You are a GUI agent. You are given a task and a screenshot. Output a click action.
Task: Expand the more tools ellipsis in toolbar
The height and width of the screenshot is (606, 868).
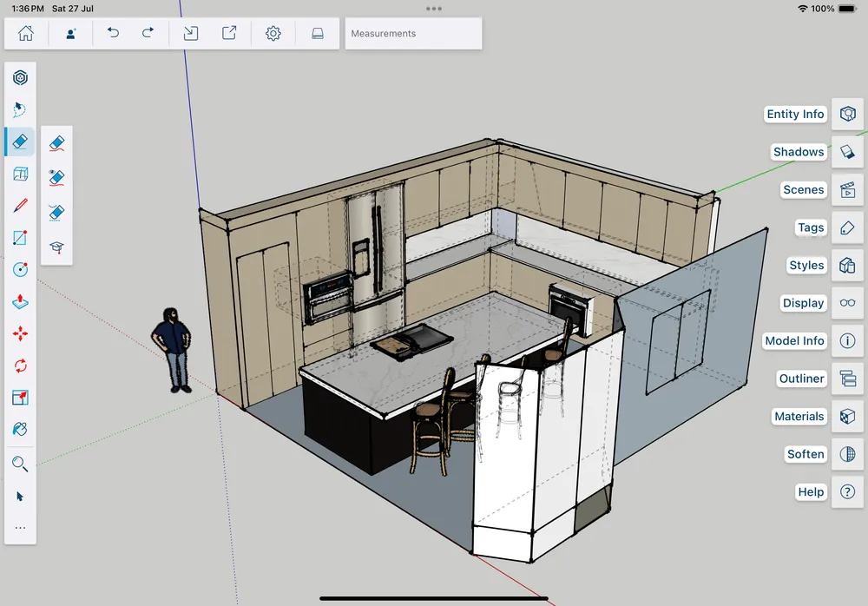tap(20, 527)
